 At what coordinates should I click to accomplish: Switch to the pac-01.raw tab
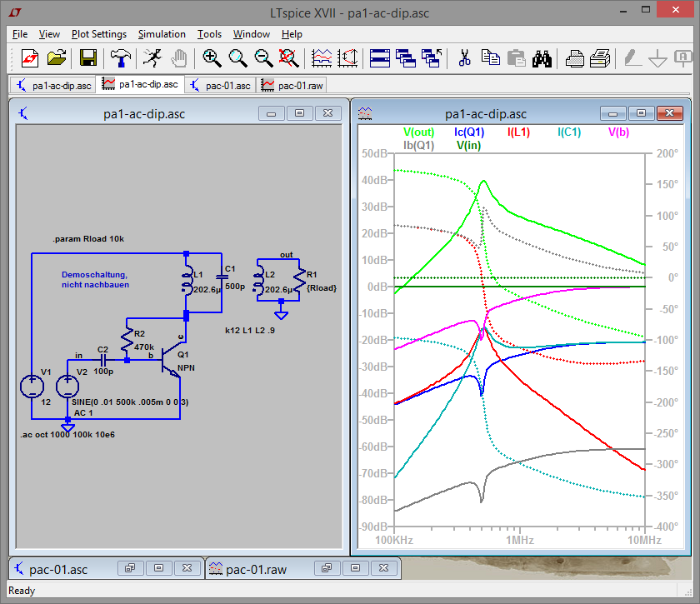tap(292, 85)
